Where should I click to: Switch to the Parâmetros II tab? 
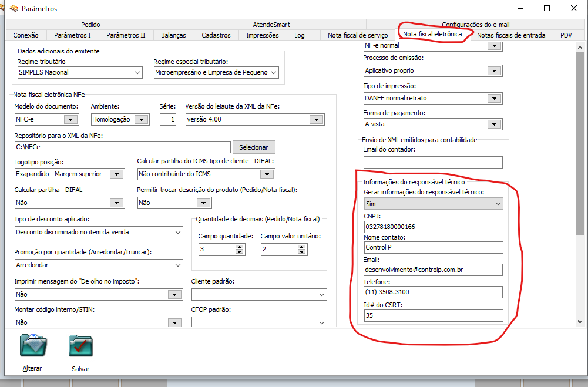pyautogui.click(x=127, y=35)
